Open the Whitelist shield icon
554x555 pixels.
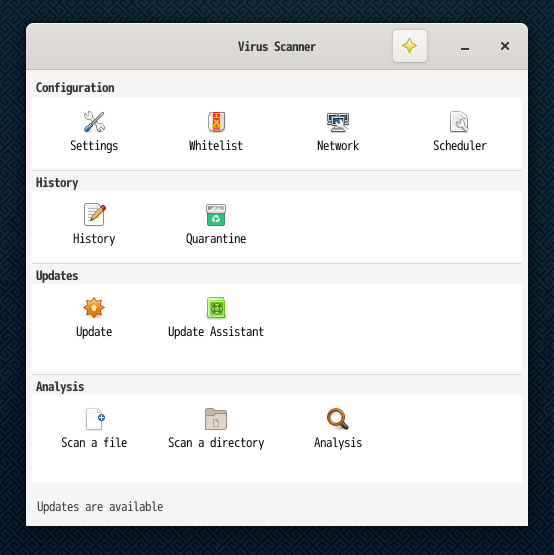[x=216, y=122]
